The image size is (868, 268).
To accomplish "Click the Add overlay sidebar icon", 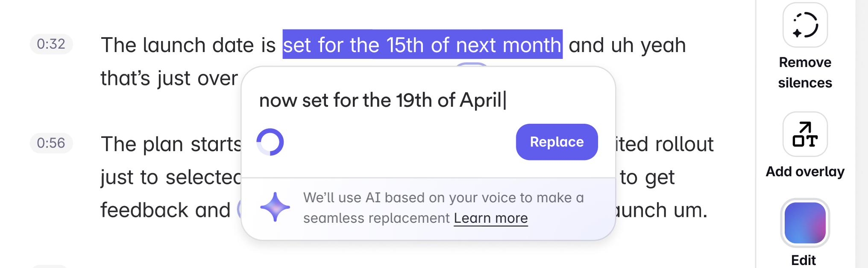I will click(x=805, y=134).
